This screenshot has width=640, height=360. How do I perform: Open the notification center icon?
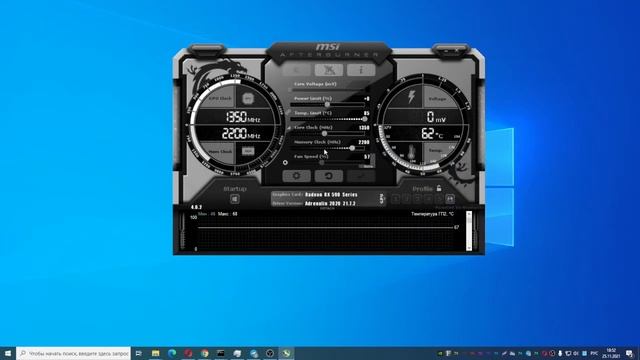(x=630, y=353)
